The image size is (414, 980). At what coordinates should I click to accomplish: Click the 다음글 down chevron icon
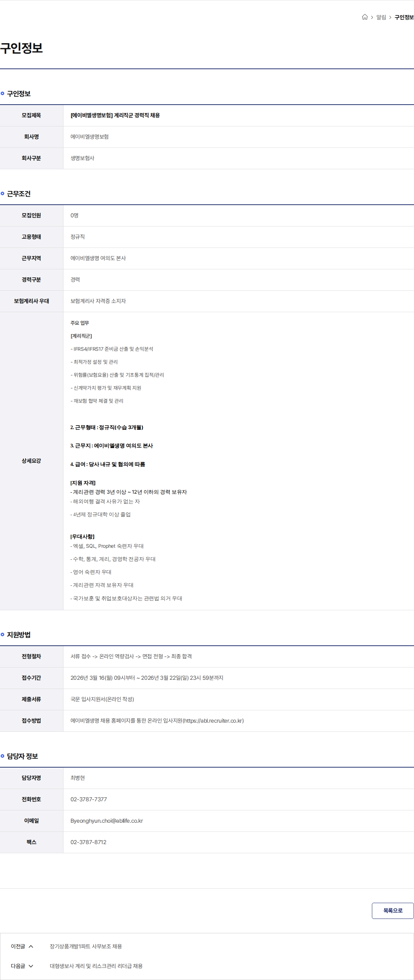pyautogui.click(x=31, y=966)
